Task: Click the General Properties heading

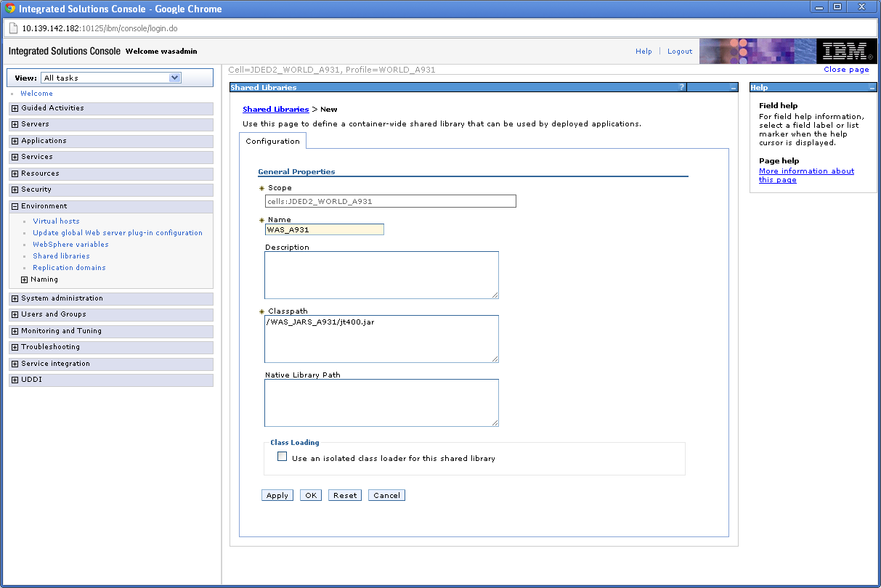Action: (x=296, y=172)
